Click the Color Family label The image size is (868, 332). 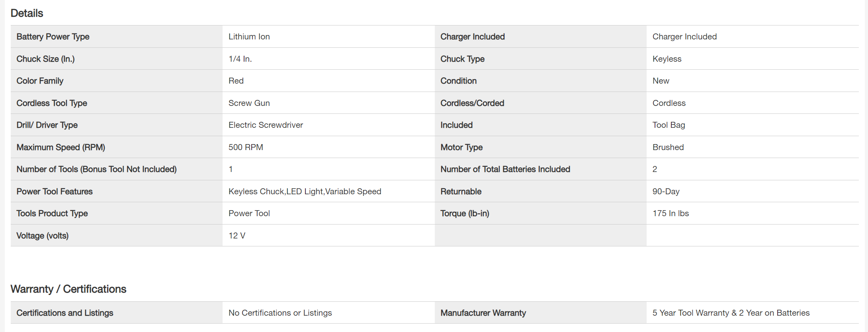(x=40, y=81)
